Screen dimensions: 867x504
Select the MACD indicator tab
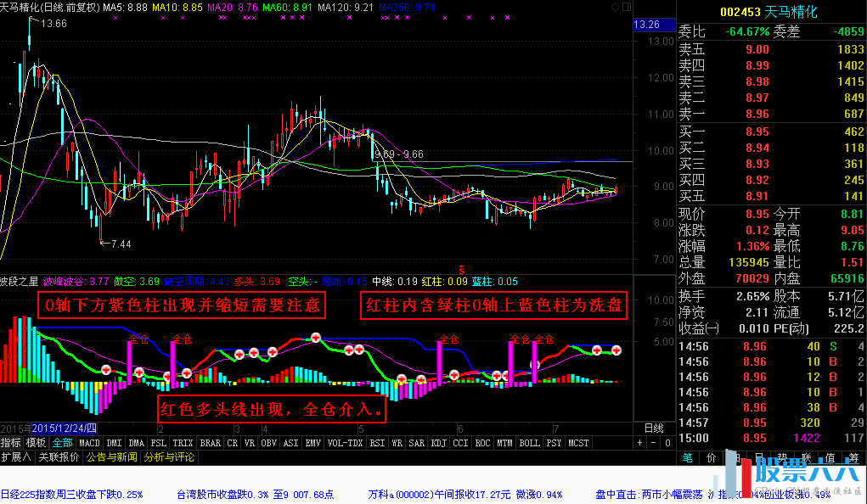pos(89,443)
